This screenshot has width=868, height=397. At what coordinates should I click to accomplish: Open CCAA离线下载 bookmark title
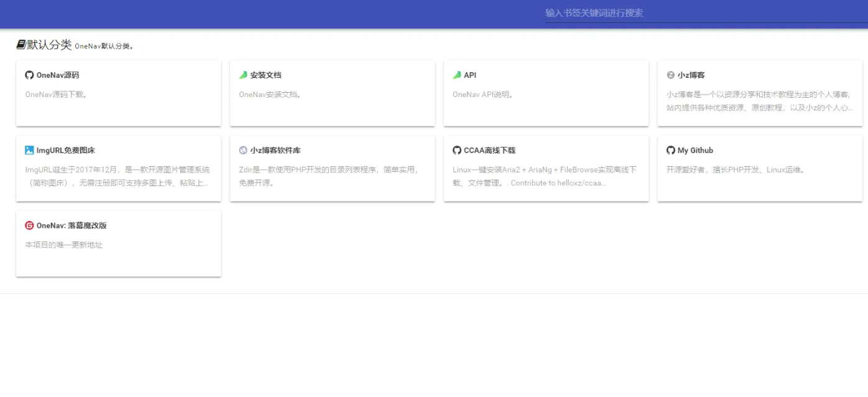click(x=489, y=150)
